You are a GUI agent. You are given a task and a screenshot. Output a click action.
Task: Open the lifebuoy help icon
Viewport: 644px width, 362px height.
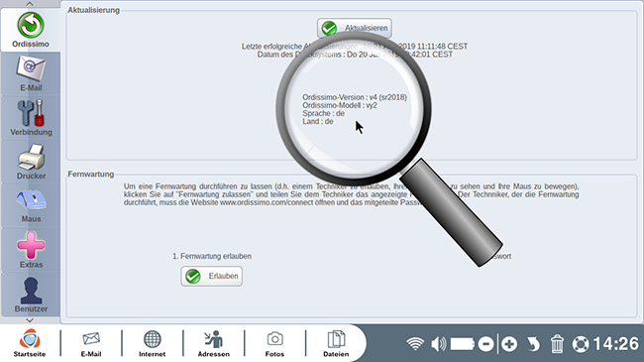point(581,344)
